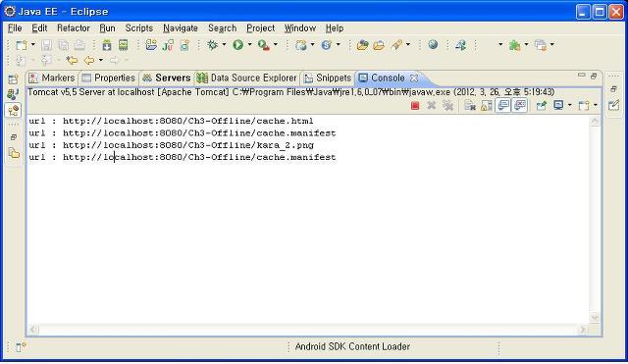Viewport: 628px width, 364px height.
Task: Click the plain open folder toolbar icon
Action: tap(379, 45)
